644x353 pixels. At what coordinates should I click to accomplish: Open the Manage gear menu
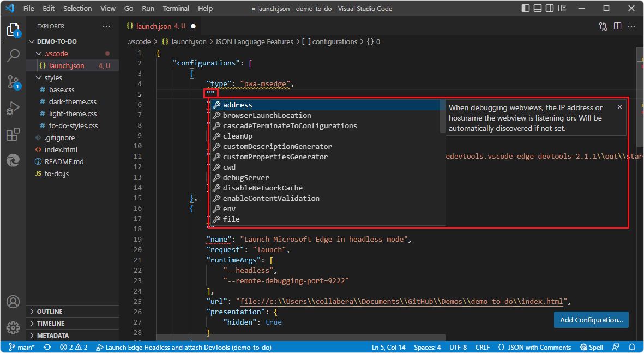tap(13, 328)
